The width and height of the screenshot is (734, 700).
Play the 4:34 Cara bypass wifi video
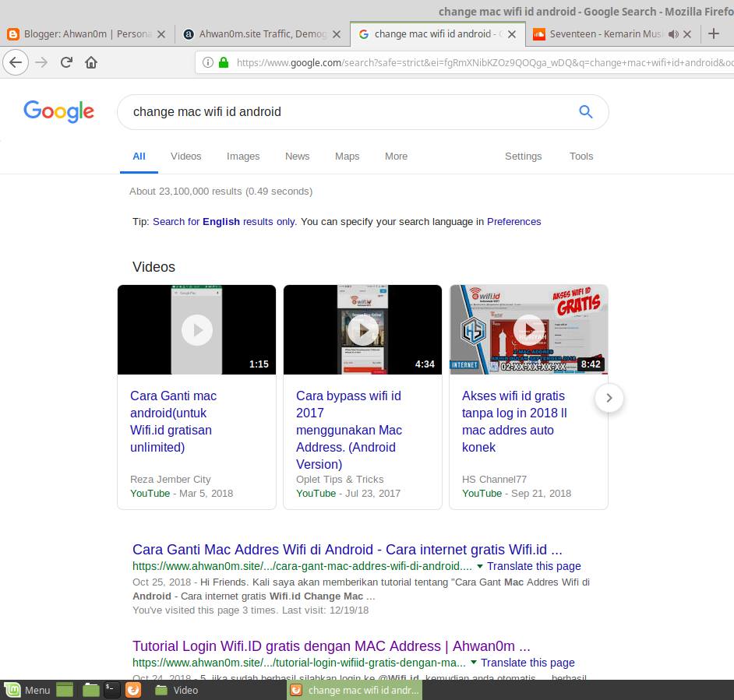363,330
